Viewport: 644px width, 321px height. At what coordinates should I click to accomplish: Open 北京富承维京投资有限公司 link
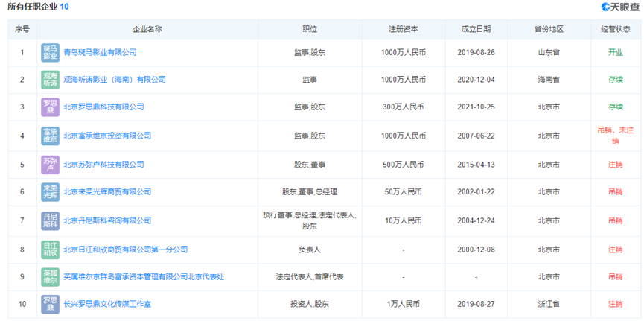coord(107,136)
